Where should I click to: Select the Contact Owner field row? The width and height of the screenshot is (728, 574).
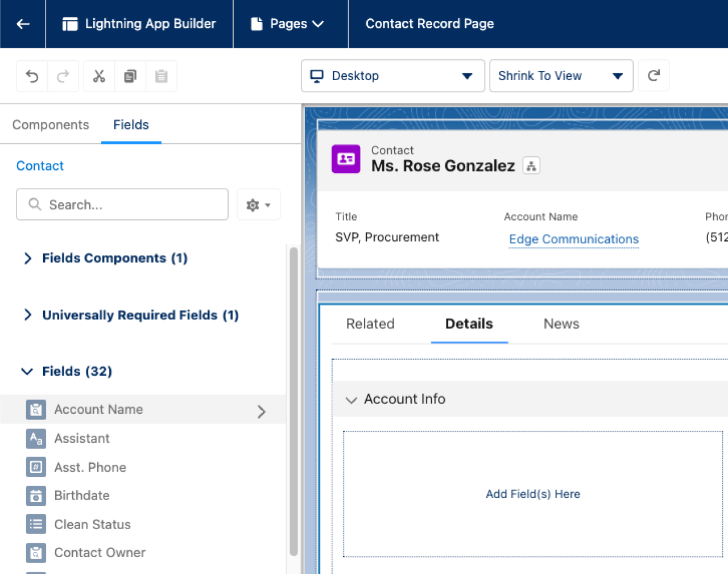coord(142,552)
